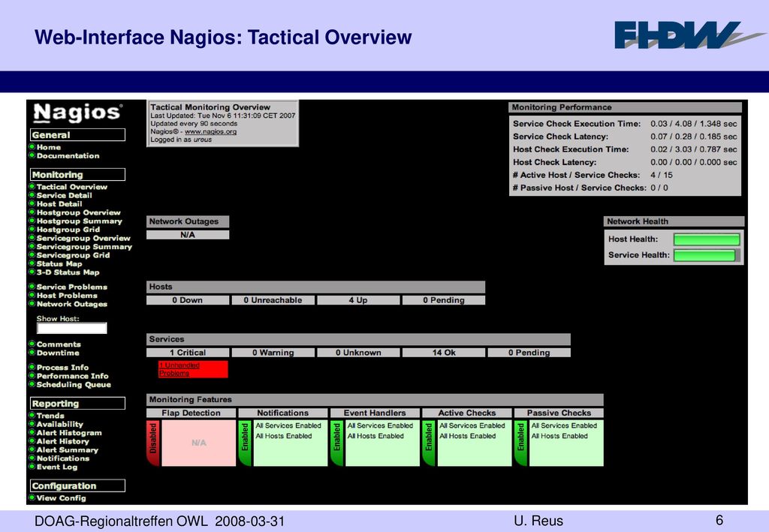Click green bullet beside Documentation
The height and width of the screenshot is (532, 769).
(x=32, y=156)
